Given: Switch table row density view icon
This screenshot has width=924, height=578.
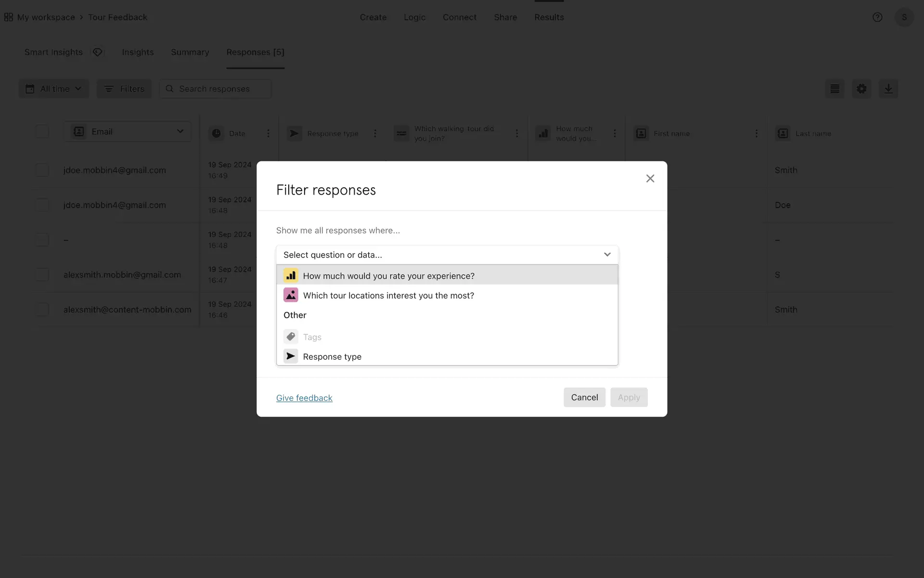Looking at the screenshot, I should point(834,89).
